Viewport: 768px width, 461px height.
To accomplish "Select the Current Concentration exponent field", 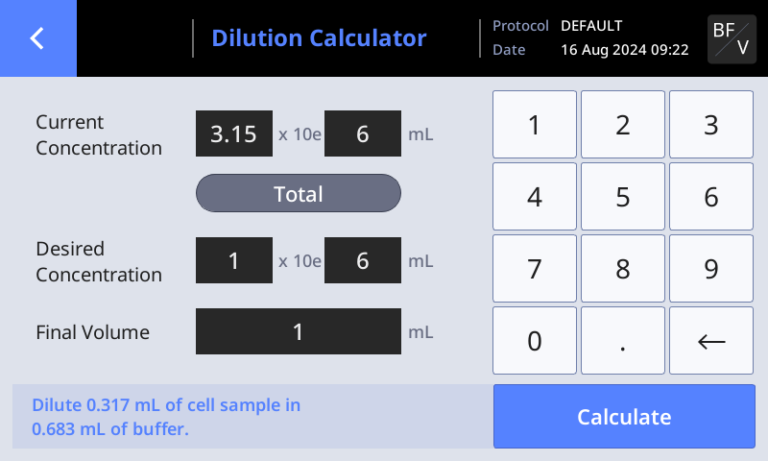I will (363, 134).
